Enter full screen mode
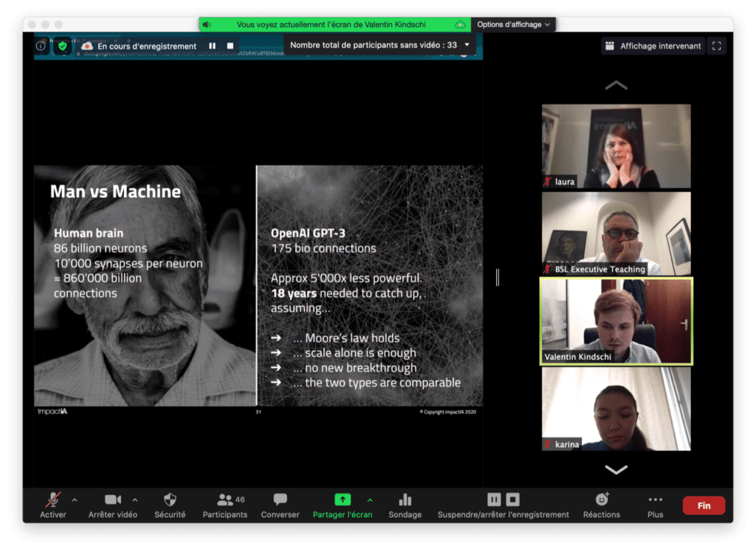The height and width of the screenshot is (551, 756). [715, 46]
